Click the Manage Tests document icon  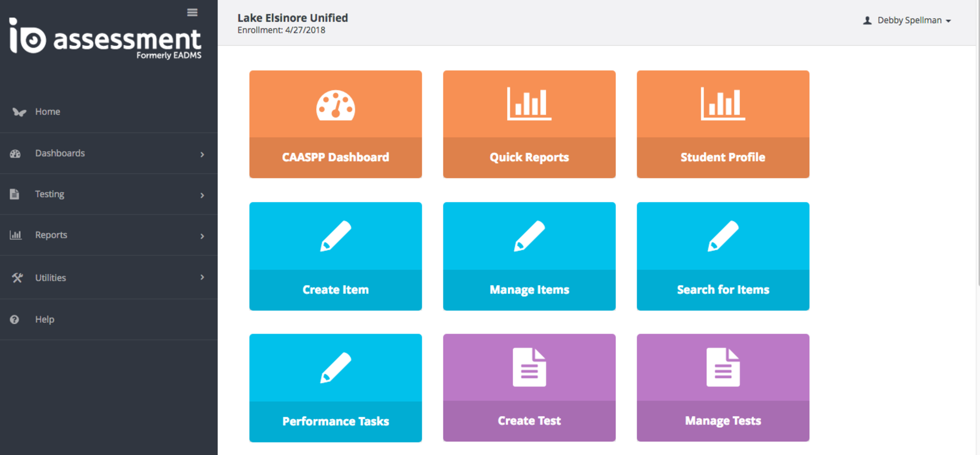pos(723,367)
